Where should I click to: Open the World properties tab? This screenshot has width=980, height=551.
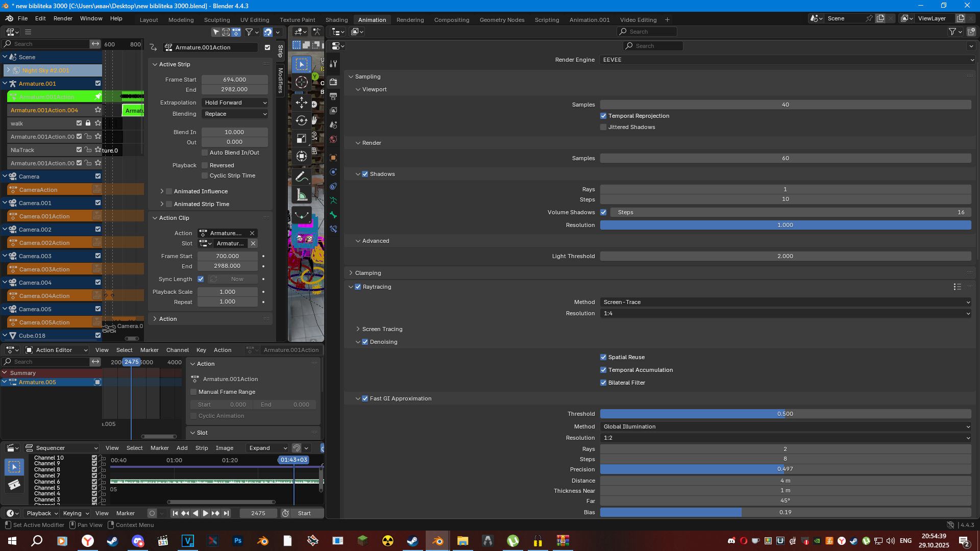pyautogui.click(x=333, y=139)
